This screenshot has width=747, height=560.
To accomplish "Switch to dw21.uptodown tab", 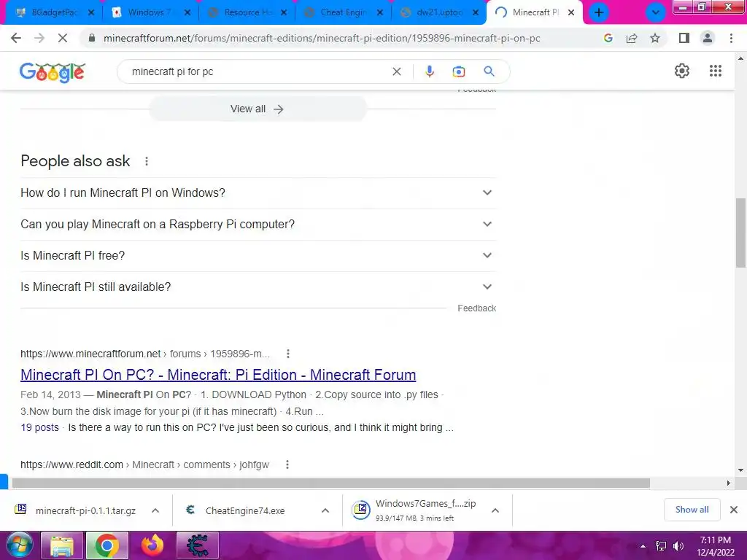I will coord(438,12).
